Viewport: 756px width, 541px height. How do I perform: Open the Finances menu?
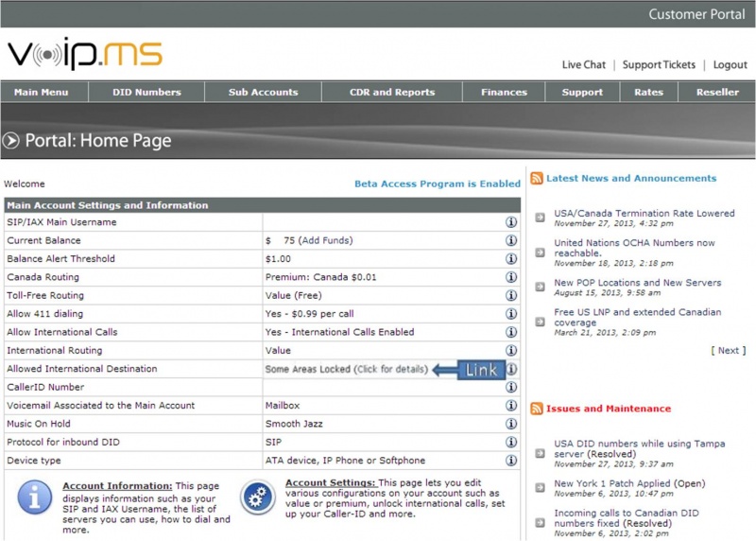tap(504, 92)
